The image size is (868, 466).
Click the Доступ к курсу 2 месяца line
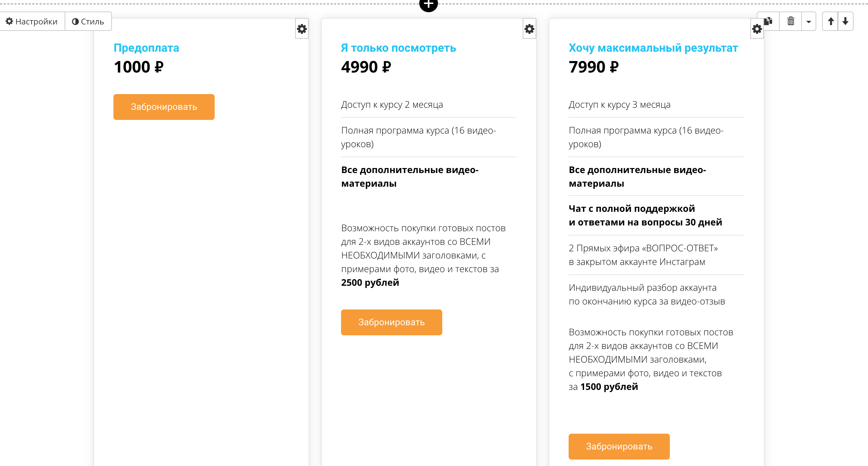tap(392, 104)
